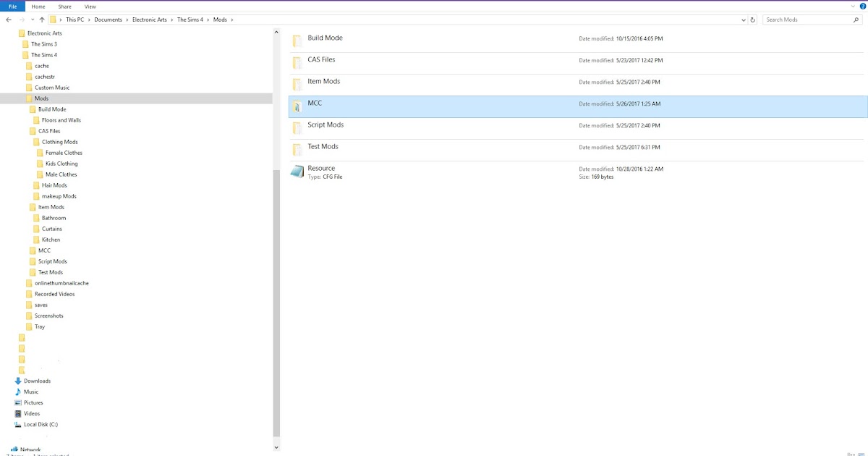This screenshot has height=456, width=868.
Task: Click the cachestr folder icon
Action: click(29, 77)
